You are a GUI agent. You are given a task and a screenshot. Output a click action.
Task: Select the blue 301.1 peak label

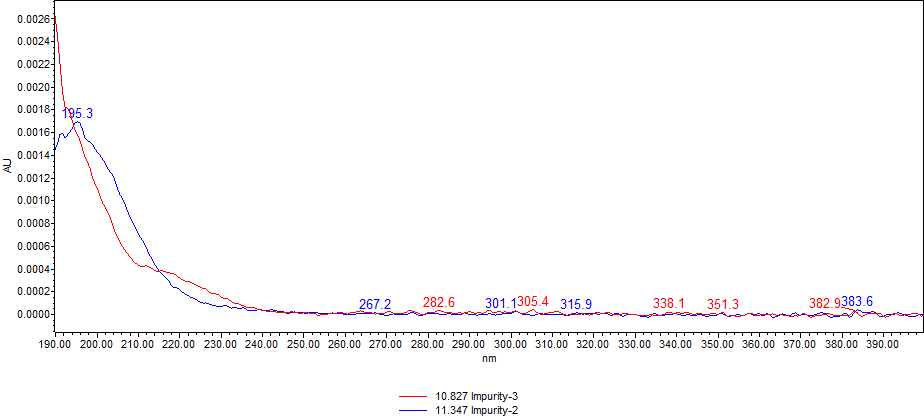[x=500, y=303]
